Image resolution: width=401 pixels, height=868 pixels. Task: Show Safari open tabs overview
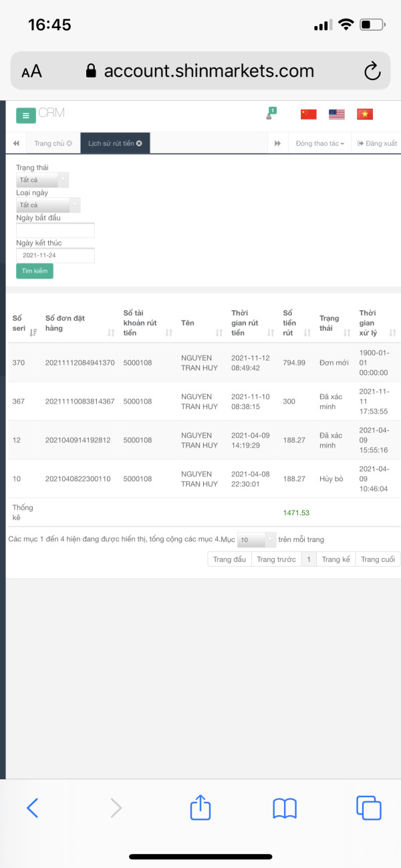(368, 808)
